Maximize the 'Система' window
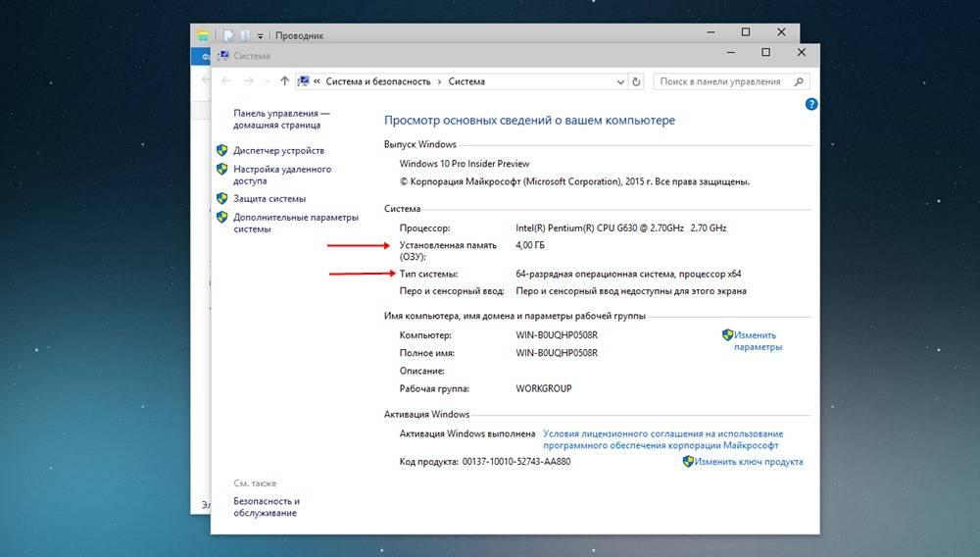The height and width of the screenshot is (557, 980). point(765,53)
